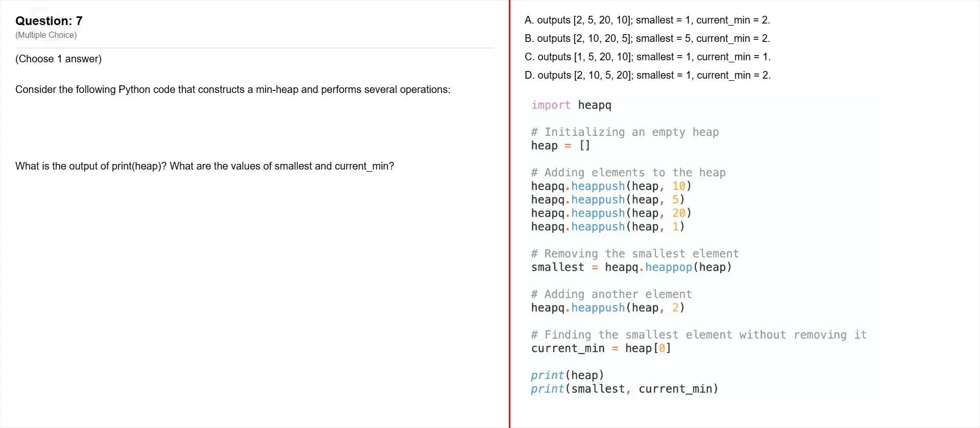This screenshot has width=980, height=428.
Task: Select answer A outputs [2, 5, 20, 10]
Action: coord(647,20)
